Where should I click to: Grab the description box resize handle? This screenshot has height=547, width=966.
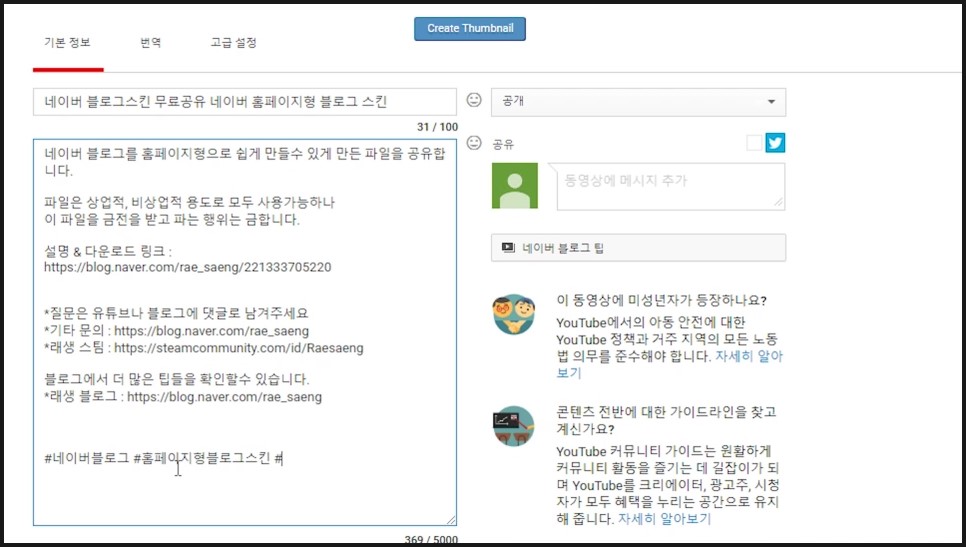pyautogui.click(x=451, y=520)
